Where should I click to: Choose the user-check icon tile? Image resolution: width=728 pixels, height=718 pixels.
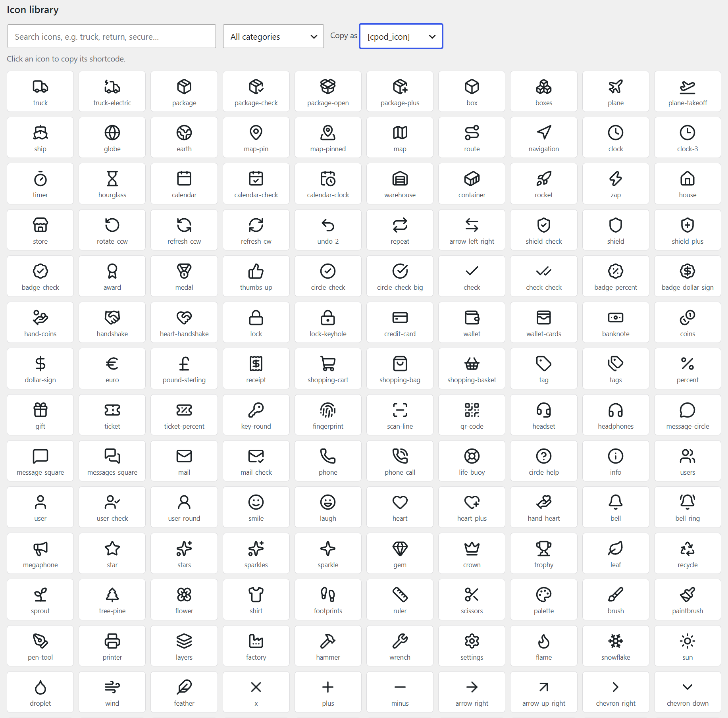coord(112,507)
